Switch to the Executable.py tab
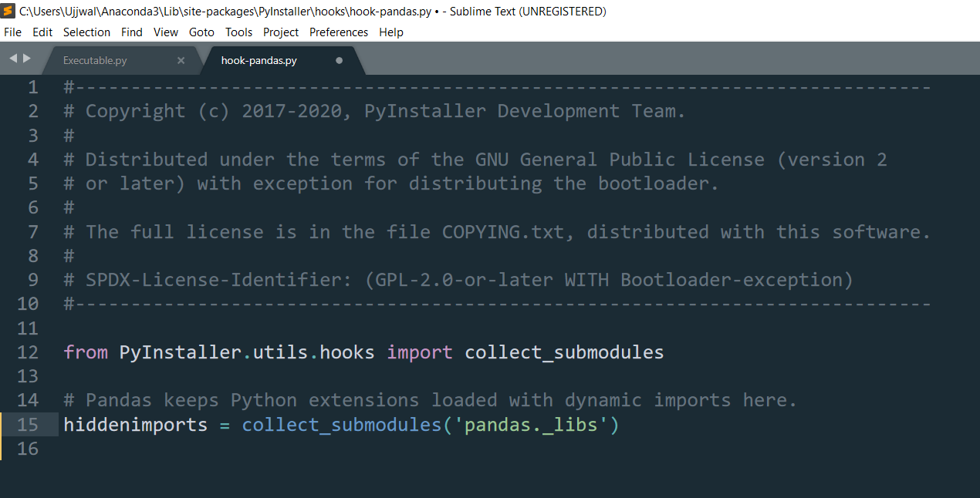Image resolution: width=980 pixels, height=498 pixels. click(95, 61)
